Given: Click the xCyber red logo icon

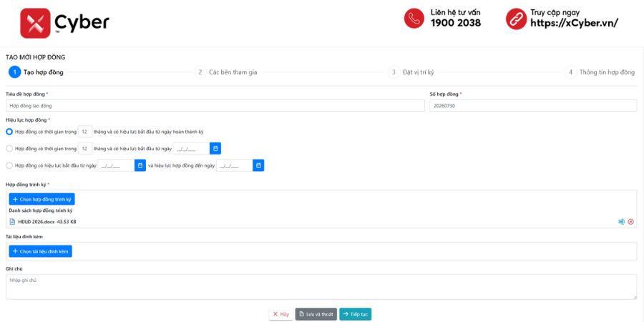Looking at the screenshot, I should 35,23.
